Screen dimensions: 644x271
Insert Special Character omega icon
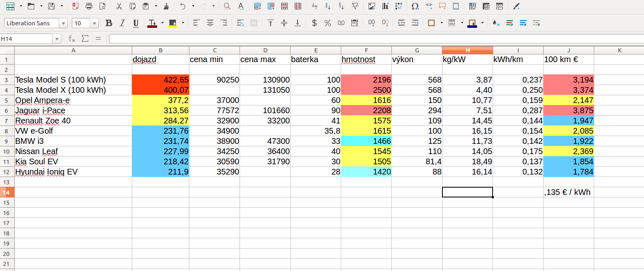tap(415, 6)
